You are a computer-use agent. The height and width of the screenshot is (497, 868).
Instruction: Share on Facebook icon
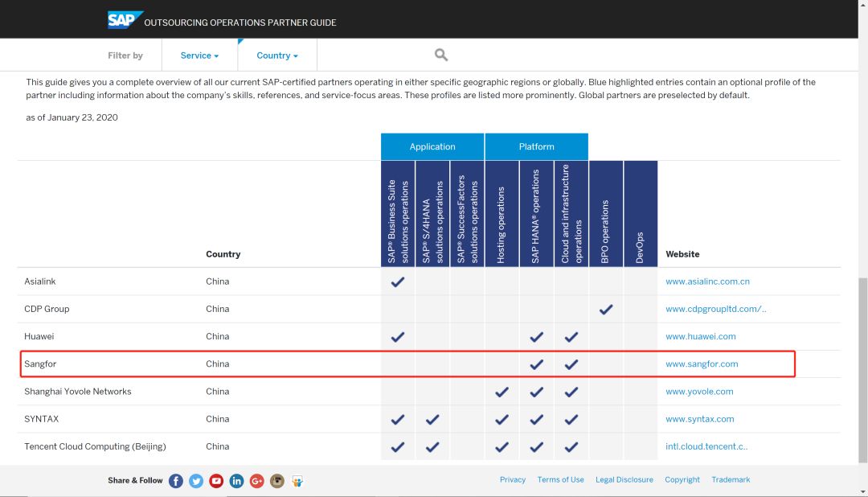(176, 481)
